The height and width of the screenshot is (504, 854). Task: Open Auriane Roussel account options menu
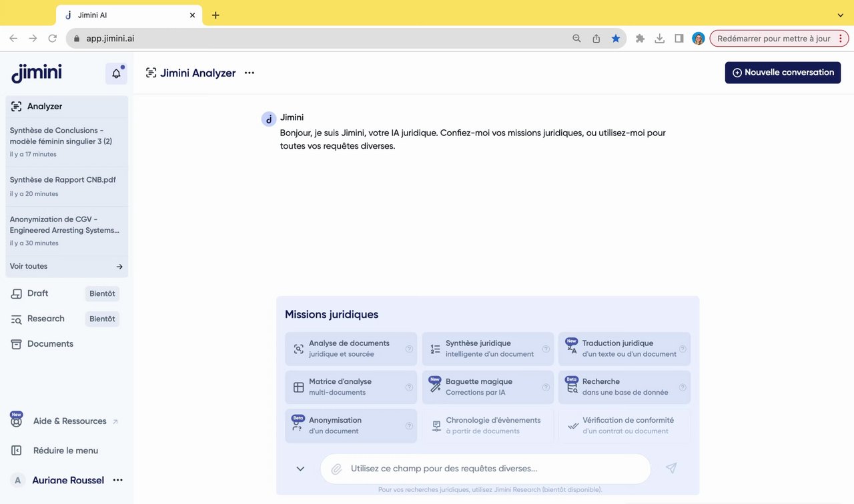118,480
